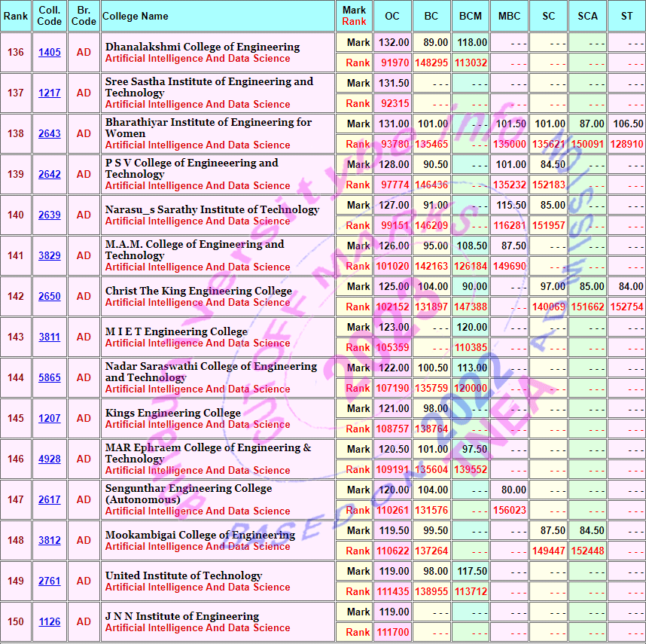Open college code 1405 link
Image resolution: width=646 pixels, height=644 pixels.
(x=50, y=53)
